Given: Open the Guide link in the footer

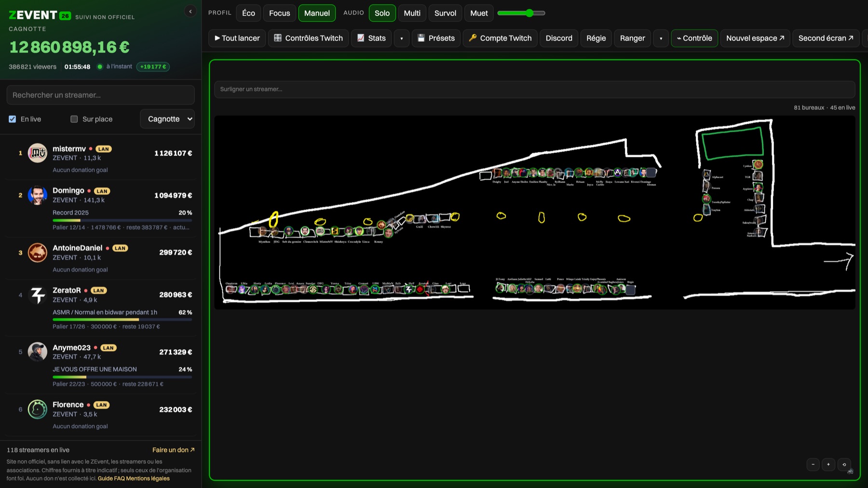Looking at the screenshot, I should 105,478.
